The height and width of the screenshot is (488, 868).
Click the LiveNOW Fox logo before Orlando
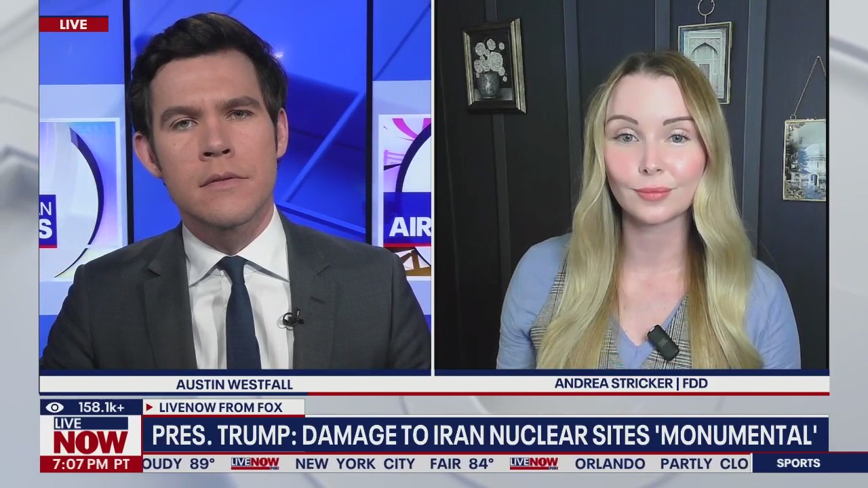point(534,464)
